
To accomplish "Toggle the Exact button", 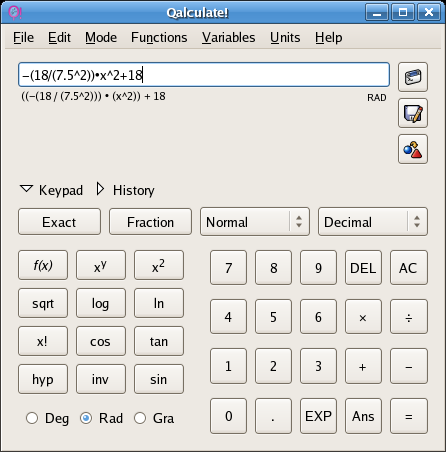I will pyautogui.click(x=59, y=222).
